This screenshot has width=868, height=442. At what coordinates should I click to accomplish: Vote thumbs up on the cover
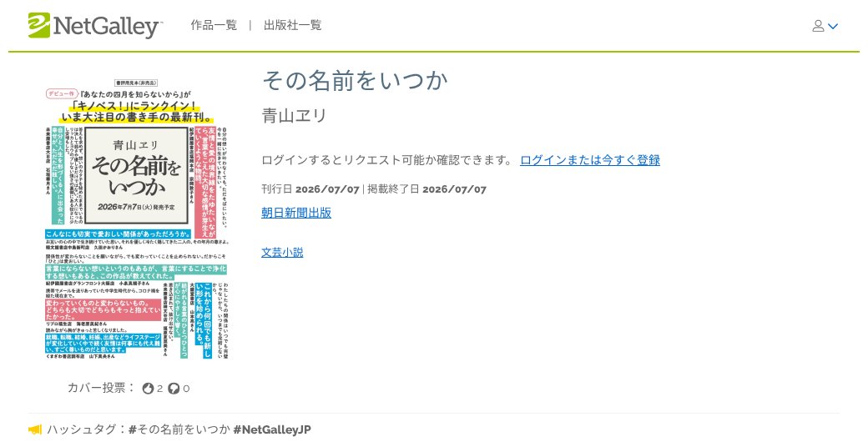coord(147,389)
